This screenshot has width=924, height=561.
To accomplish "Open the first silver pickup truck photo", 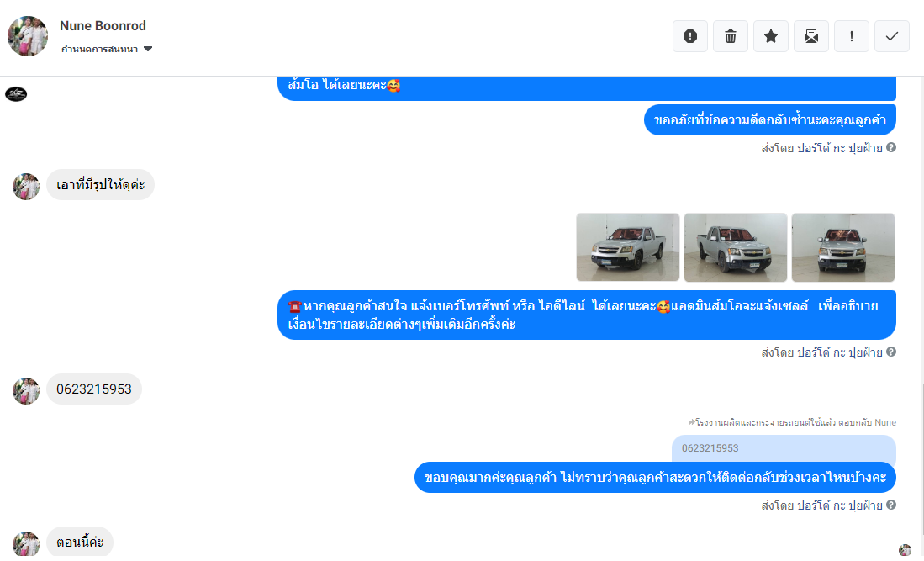I will click(627, 247).
